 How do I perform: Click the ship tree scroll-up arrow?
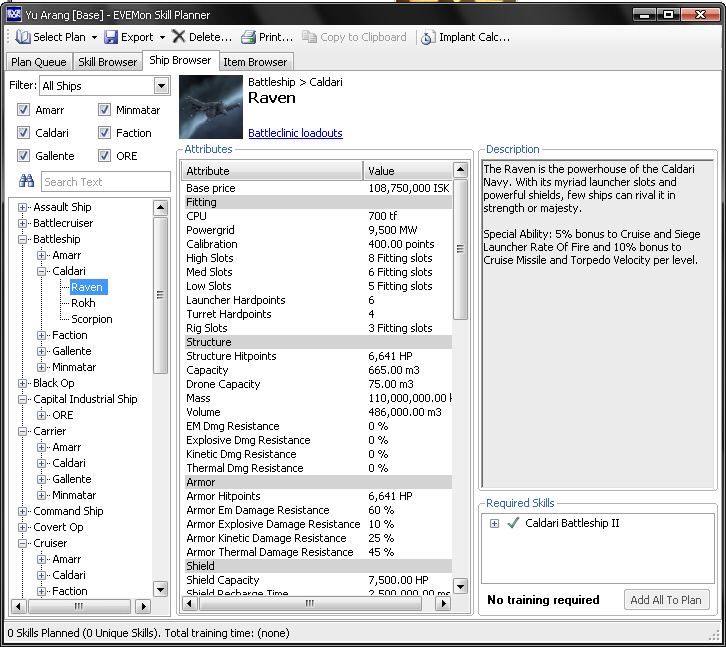[160, 207]
